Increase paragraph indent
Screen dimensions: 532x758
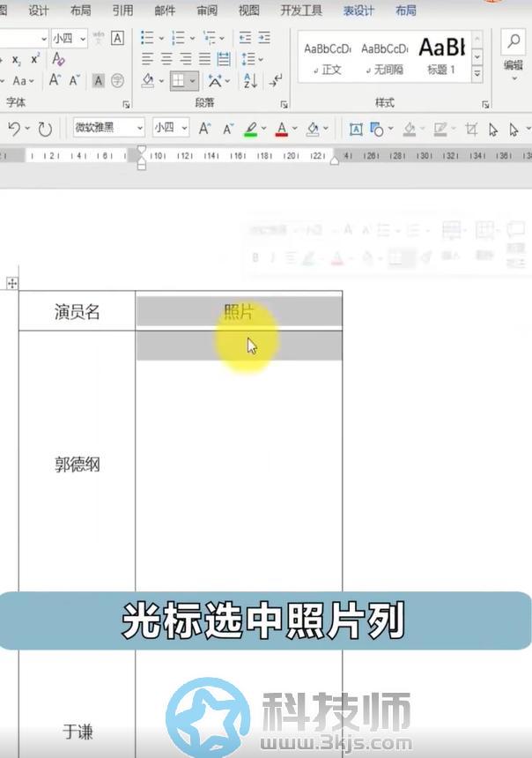pos(264,38)
